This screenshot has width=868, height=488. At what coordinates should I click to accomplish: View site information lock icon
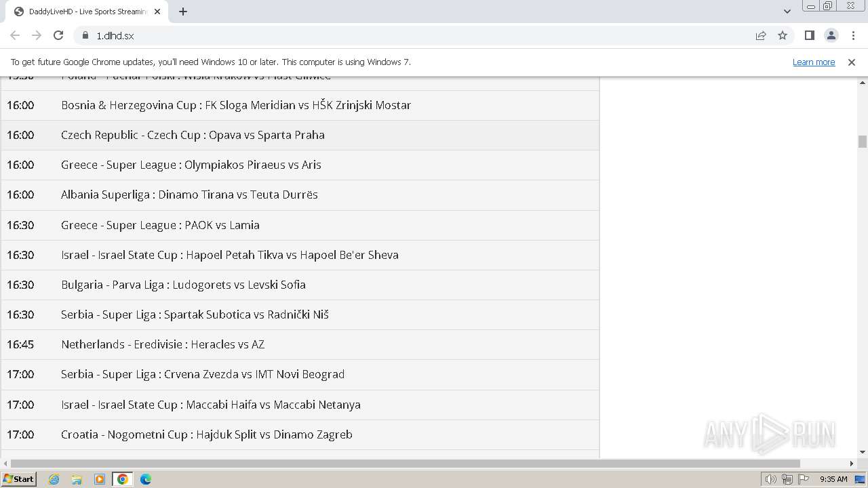tap(85, 35)
